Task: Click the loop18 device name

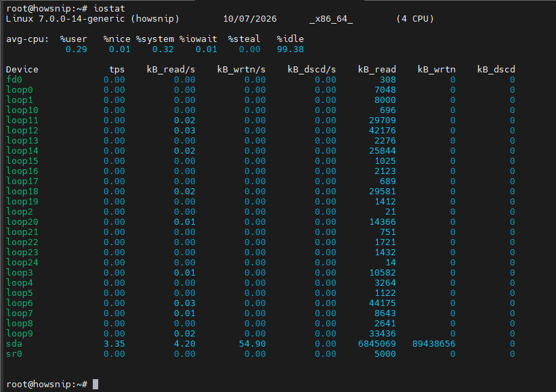Action: (x=22, y=192)
